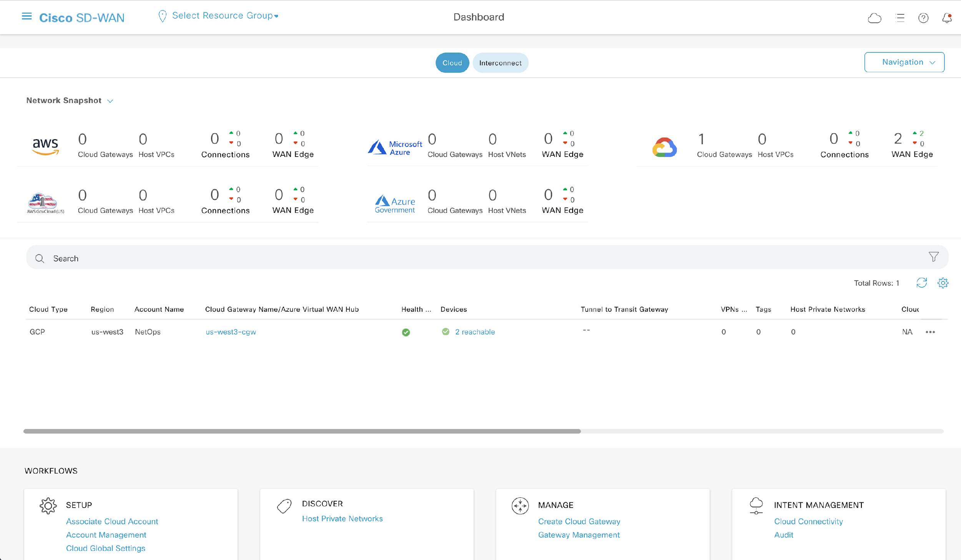Click the NetOps account name cell
Image resolution: width=961 pixels, height=560 pixels.
[x=148, y=332]
